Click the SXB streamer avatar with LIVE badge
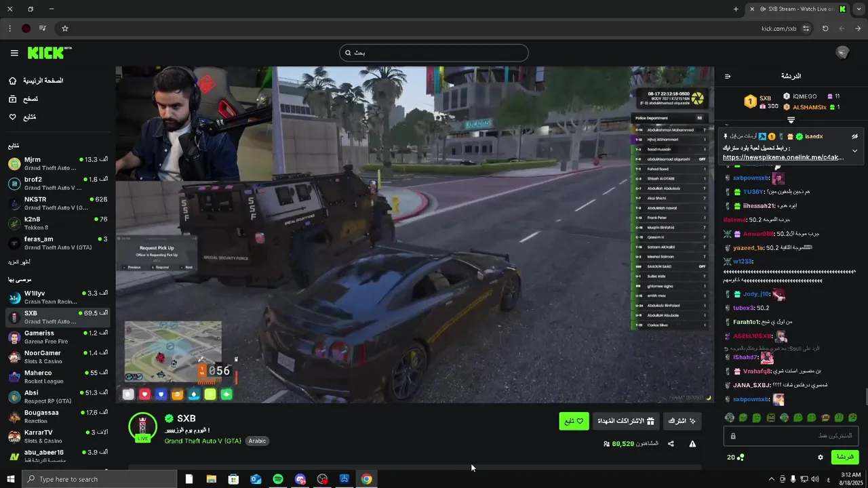This screenshot has width=868, height=488. tap(142, 427)
